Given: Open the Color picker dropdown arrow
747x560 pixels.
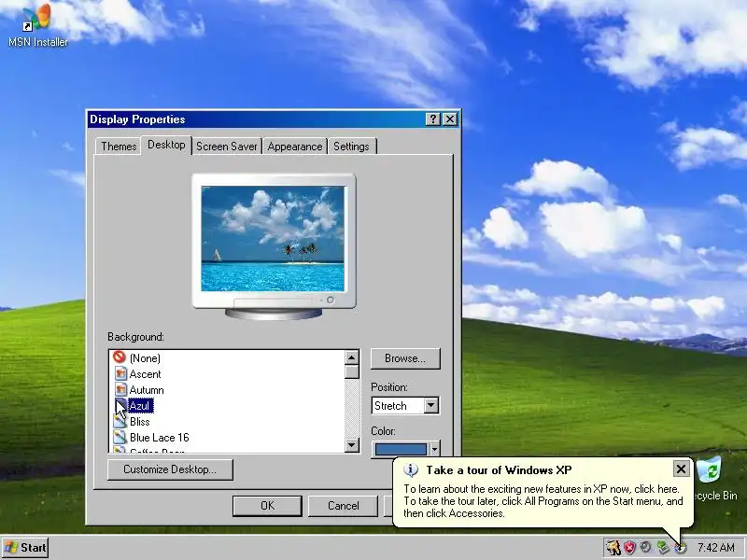Looking at the screenshot, I should click(x=434, y=449).
